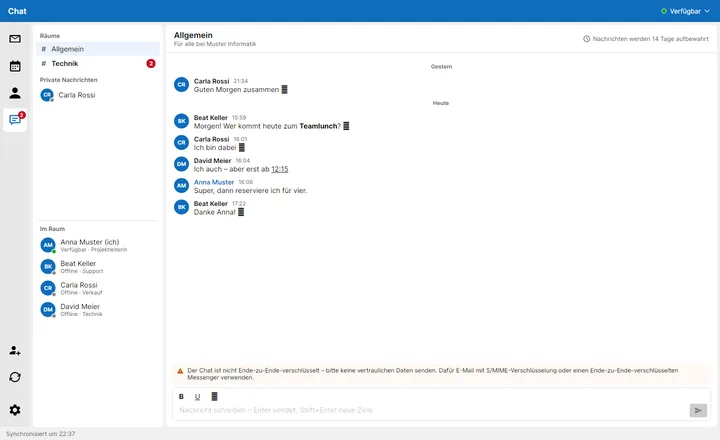Click 'Für alle bei Muster Informatik' room description
720x440 pixels.
(215, 44)
